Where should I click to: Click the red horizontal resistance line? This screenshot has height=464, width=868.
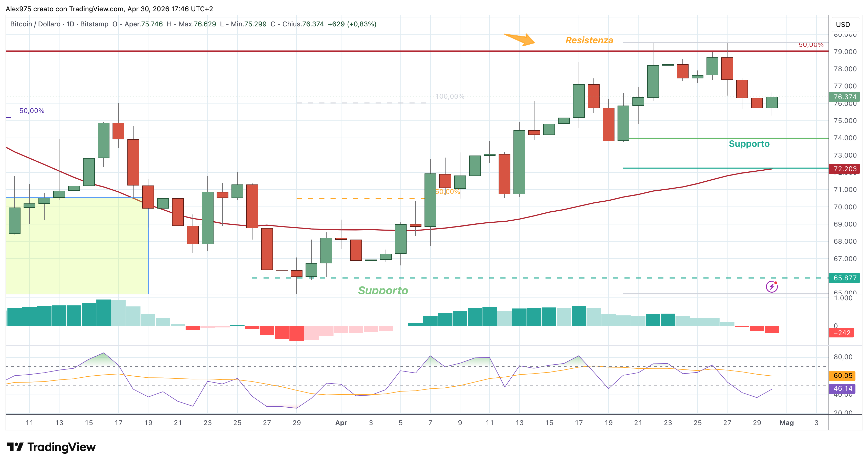417,51
